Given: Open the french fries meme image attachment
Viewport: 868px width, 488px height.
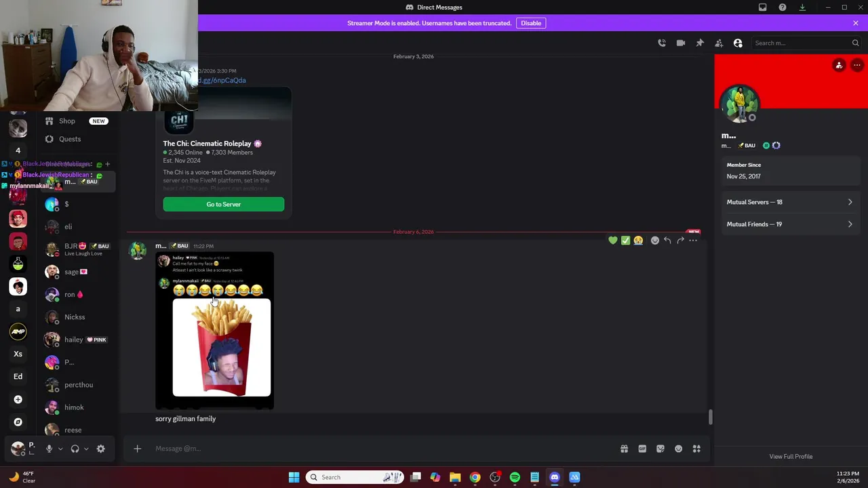Looking at the screenshot, I should click(214, 331).
